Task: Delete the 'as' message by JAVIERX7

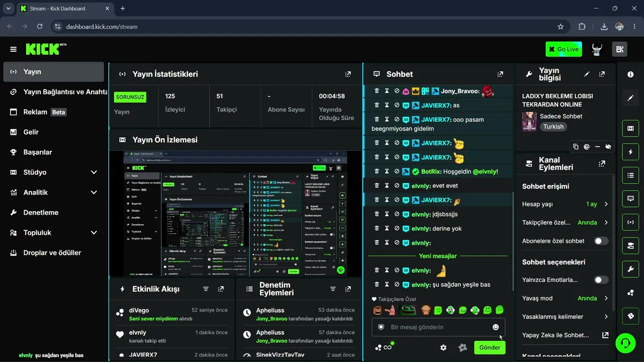Action: coord(376,105)
